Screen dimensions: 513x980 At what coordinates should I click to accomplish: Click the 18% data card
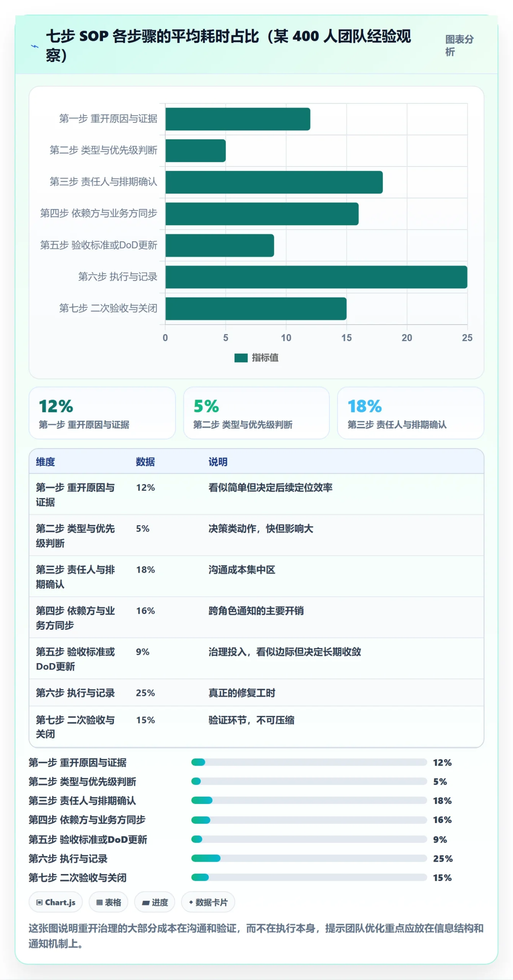410,413
